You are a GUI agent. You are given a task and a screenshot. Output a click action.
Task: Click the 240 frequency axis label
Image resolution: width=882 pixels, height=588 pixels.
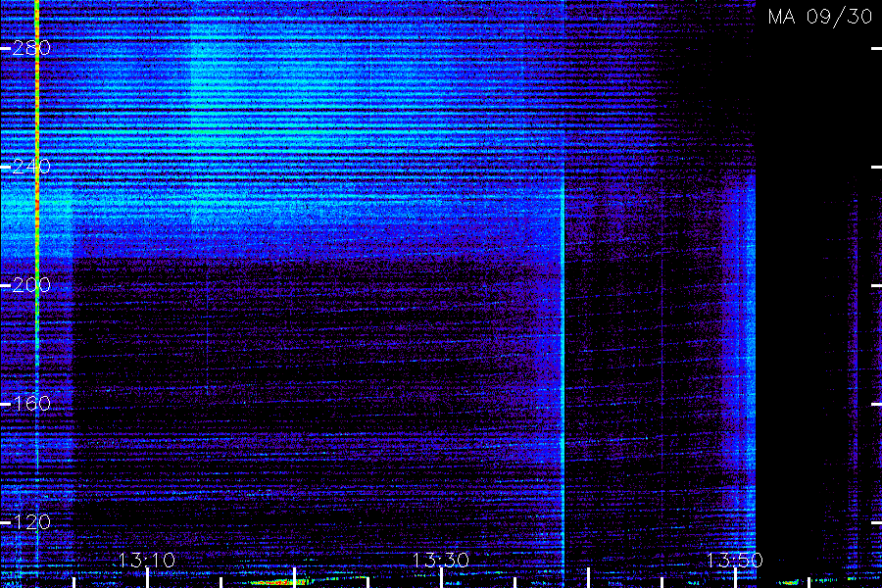pyautogui.click(x=31, y=167)
